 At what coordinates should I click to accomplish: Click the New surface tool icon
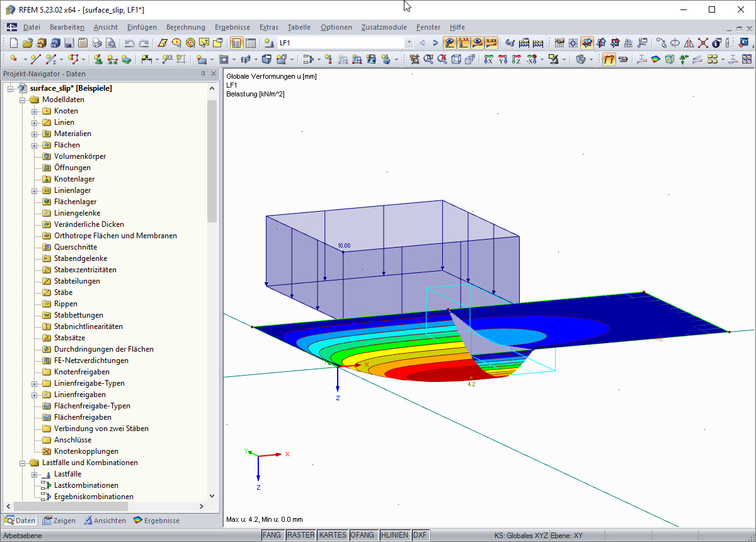pyautogui.click(x=201, y=59)
